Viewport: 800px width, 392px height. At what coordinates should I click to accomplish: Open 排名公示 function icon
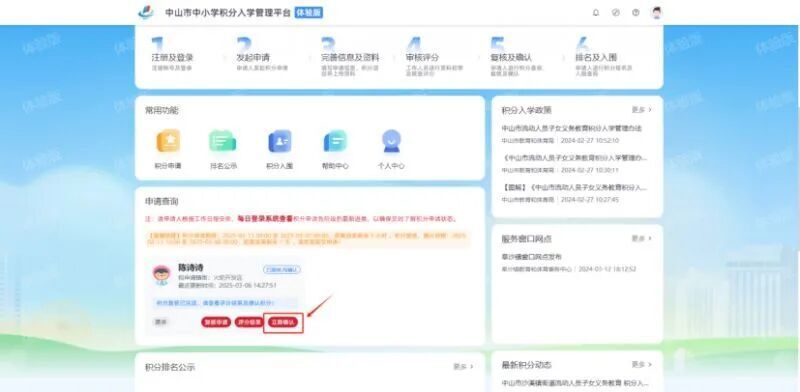[223, 141]
